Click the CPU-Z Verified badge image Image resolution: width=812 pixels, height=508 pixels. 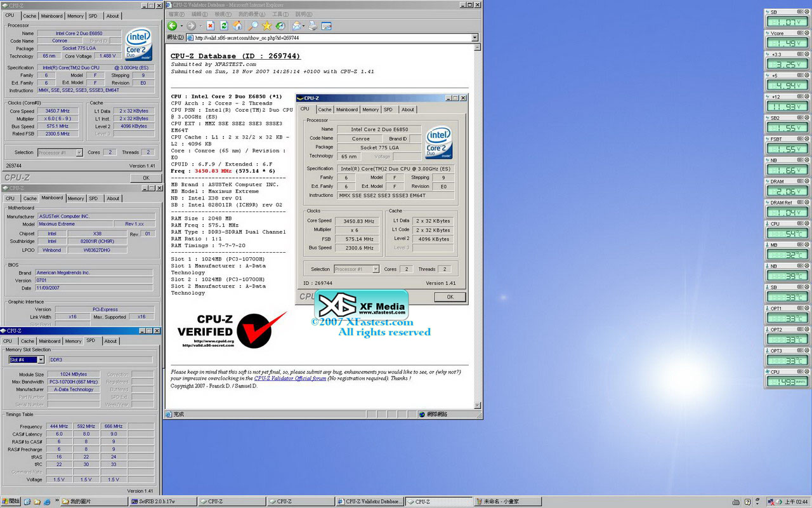231,330
